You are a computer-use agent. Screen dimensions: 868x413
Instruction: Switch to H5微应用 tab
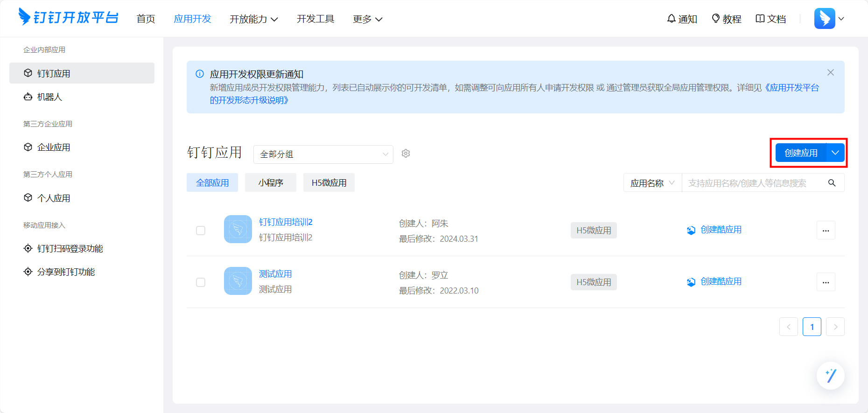pyautogui.click(x=329, y=182)
